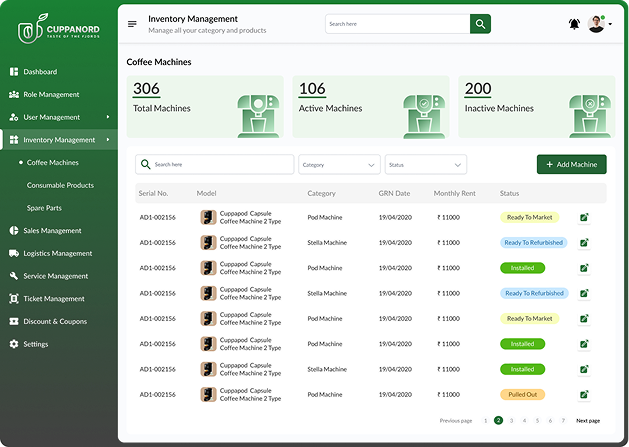Go to Next page

click(x=588, y=421)
